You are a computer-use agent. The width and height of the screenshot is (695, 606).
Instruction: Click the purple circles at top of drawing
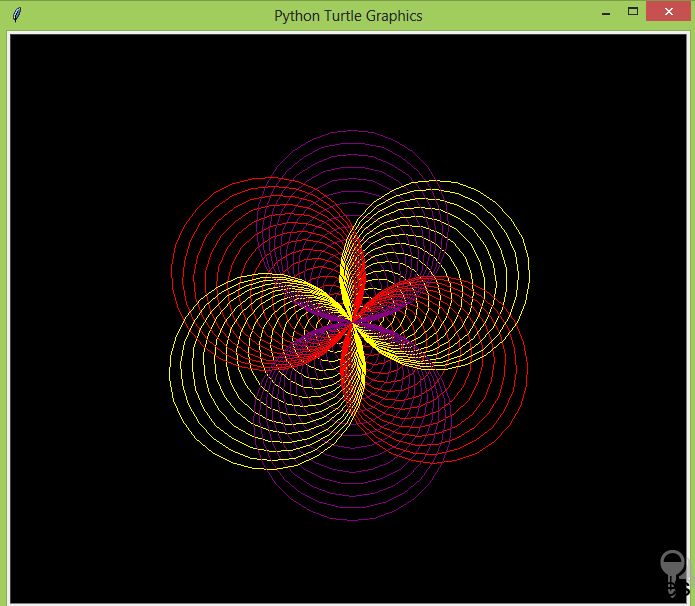tap(353, 177)
